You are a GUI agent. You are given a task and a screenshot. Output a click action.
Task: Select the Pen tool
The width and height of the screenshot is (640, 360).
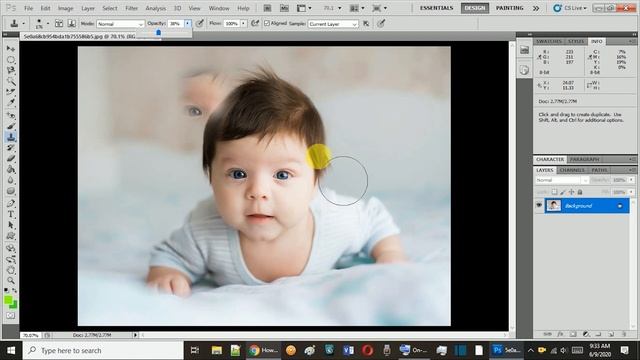pos(11,203)
